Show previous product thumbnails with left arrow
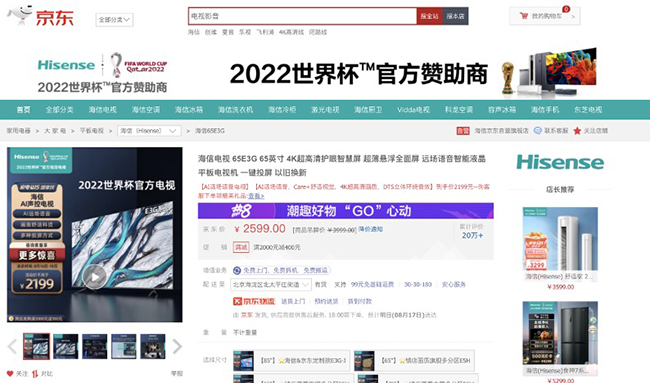This screenshot has width=650, height=383. [12, 346]
